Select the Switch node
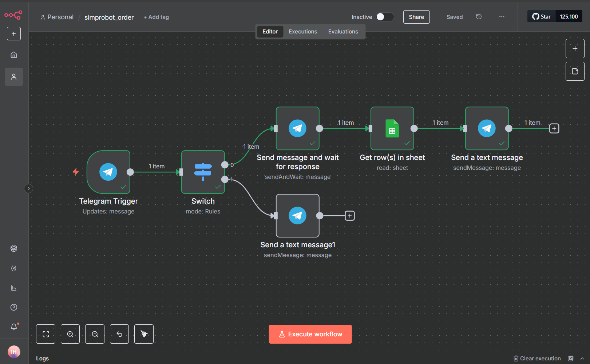The height and width of the screenshot is (364, 590). pos(203,172)
